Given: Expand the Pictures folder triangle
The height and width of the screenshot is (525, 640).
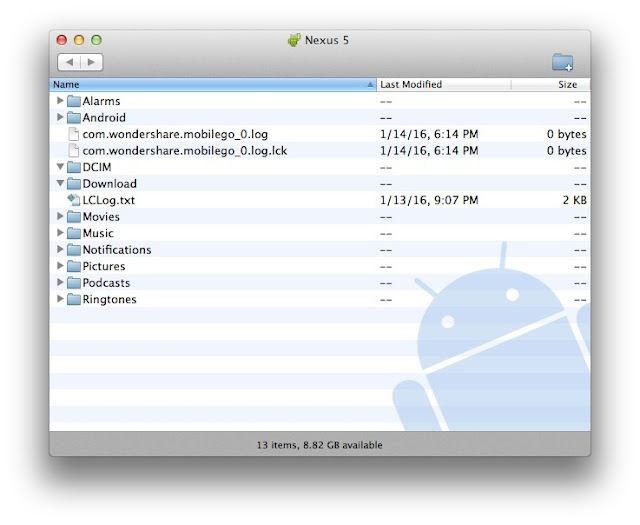Looking at the screenshot, I should [x=60, y=266].
